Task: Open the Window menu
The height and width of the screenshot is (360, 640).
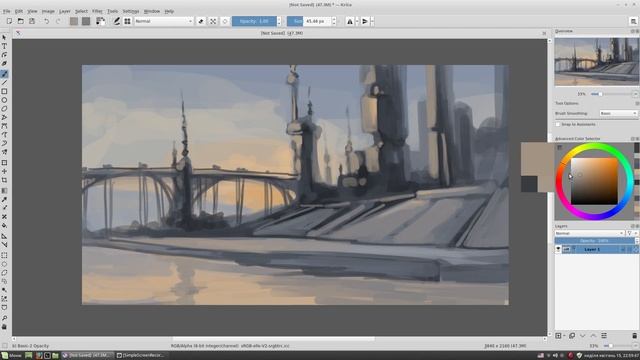Action: coord(152,11)
